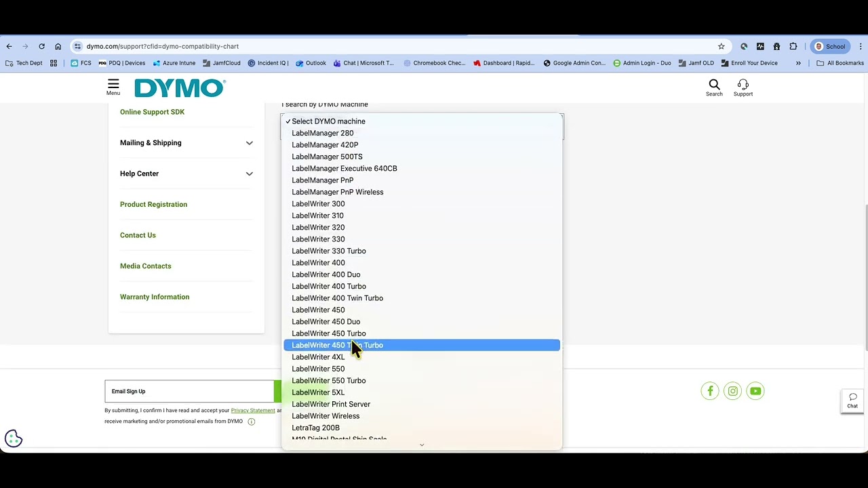Expand the Help Center section

pos(186,174)
